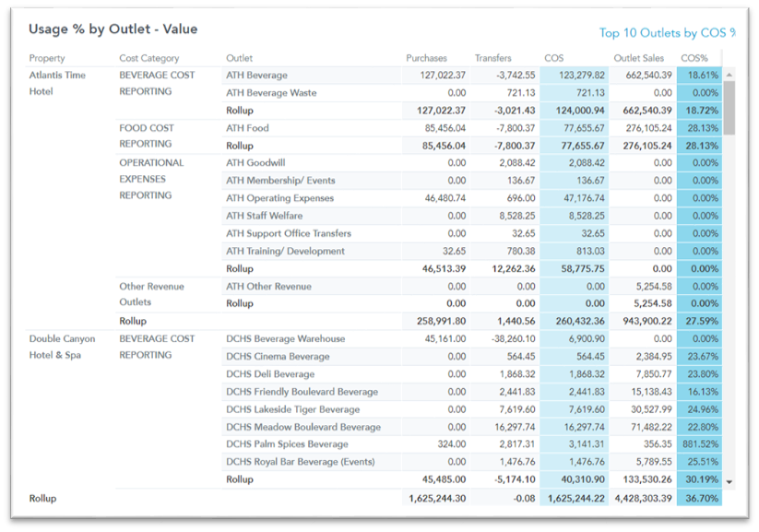
Task: Click the grand total 36.70% COS% cell
Action: click(x=699, y=498)
